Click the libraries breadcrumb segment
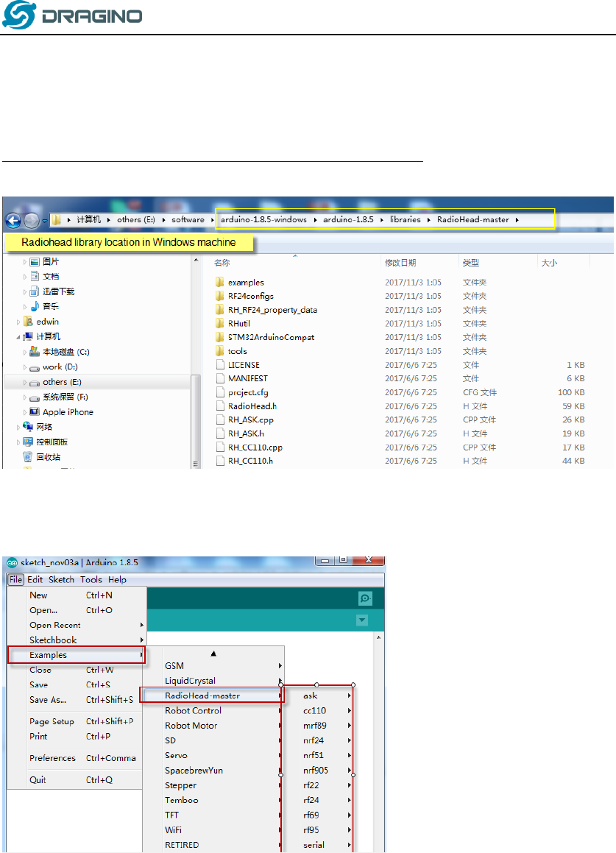This screenshot has height=853, width=616. pos(405,220)
